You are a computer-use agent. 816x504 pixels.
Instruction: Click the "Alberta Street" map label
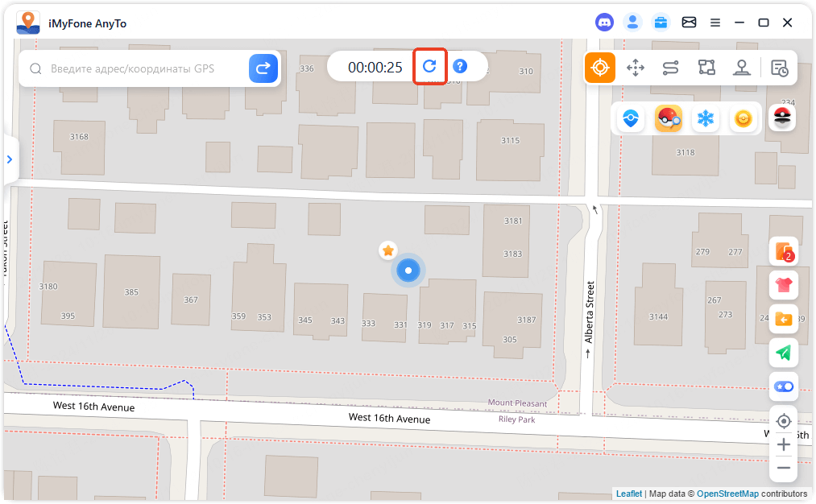click(589, 312)
